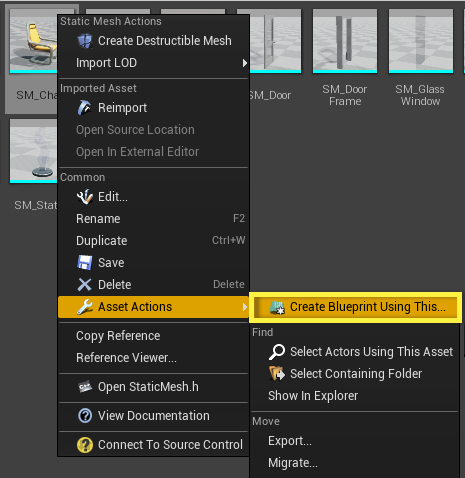Click the Create Blueprint Using This icon
Screen dimensions: 465x478
pos(277,307)
